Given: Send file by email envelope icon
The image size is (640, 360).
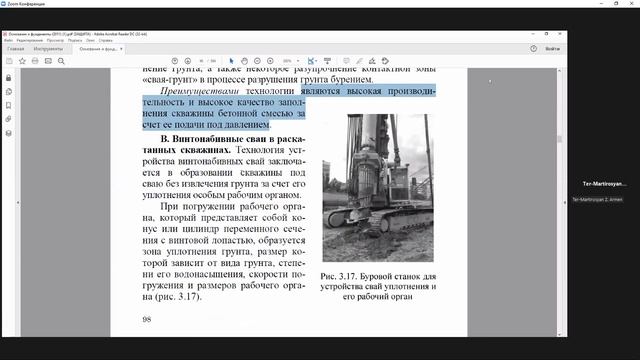Looking at the screenshot, I should point(48,61).
